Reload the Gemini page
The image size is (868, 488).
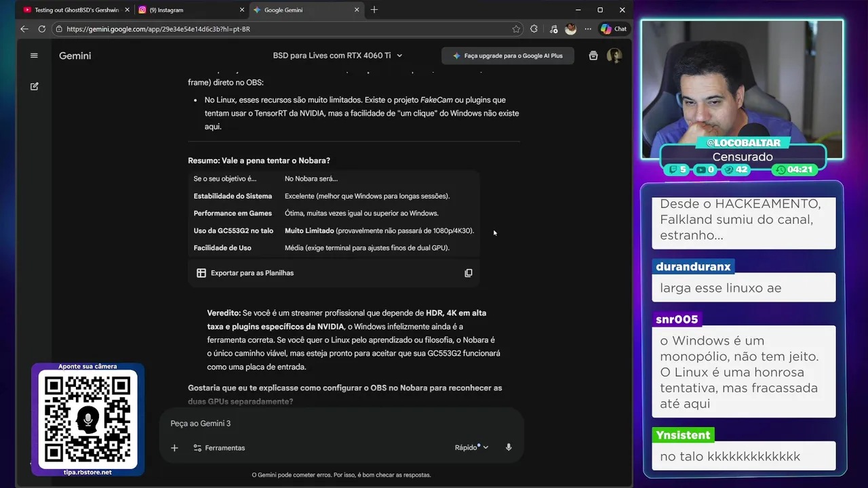[x=41, y=29]
